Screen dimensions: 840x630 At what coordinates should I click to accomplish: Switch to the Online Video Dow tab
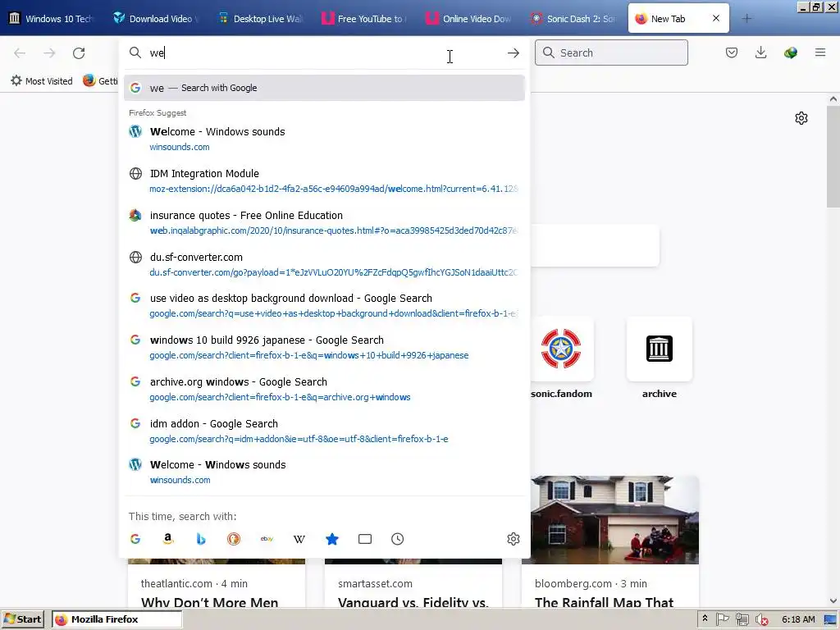[469, 19]
